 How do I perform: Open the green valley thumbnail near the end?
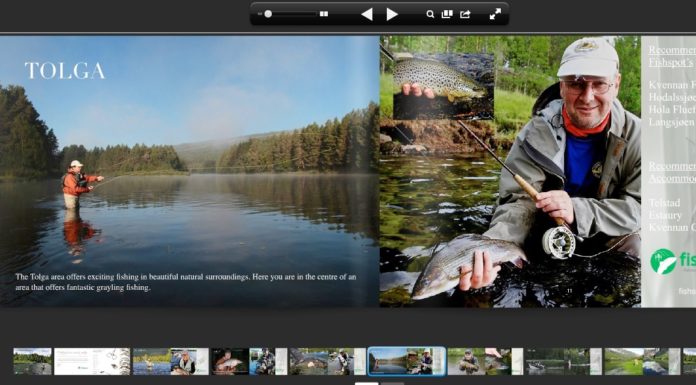click(x=642, y=361)
